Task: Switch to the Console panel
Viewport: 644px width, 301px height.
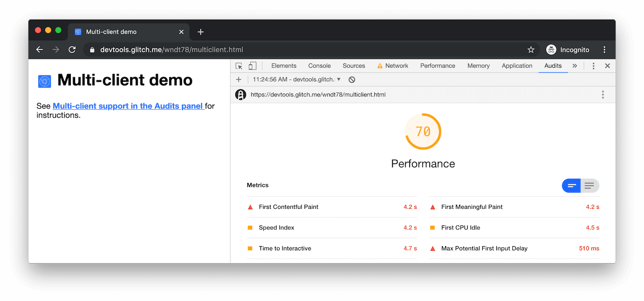Action: 319,66
